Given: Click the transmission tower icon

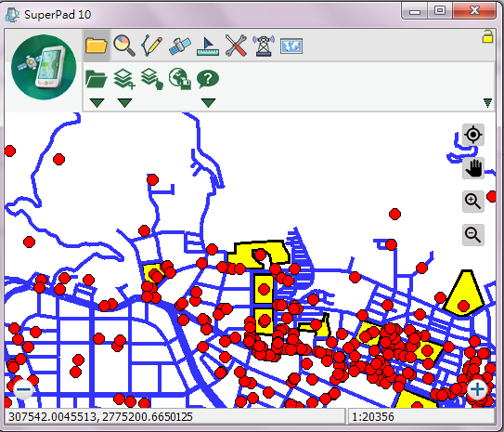Looking at the screenshot, I should point(264,46).
